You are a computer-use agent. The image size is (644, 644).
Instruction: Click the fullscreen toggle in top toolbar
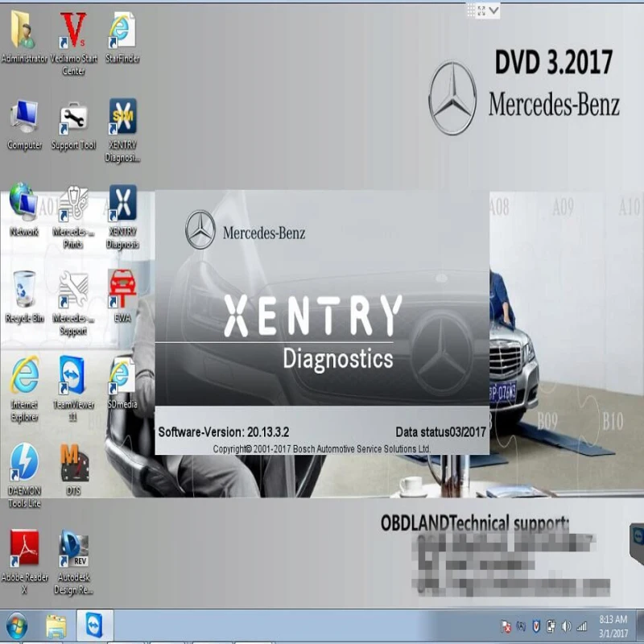481,10
